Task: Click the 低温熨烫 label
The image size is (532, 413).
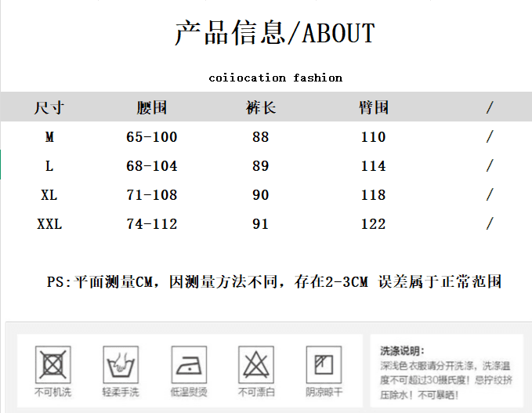Action: coord(189,393)
